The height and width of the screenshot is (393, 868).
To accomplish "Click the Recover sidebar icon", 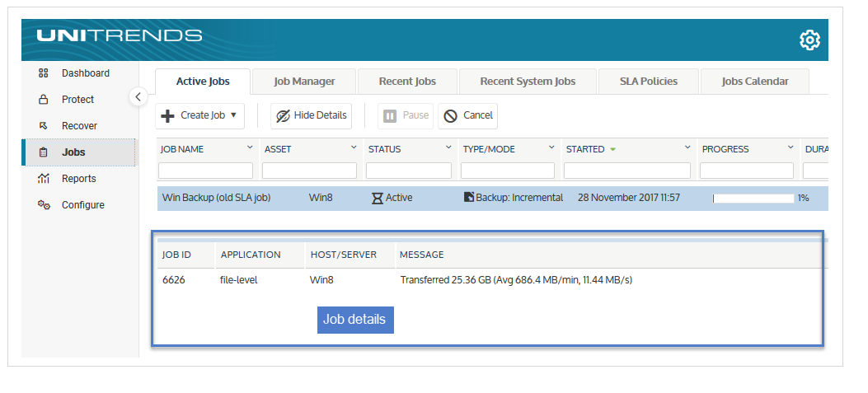I will pos(43,126).
